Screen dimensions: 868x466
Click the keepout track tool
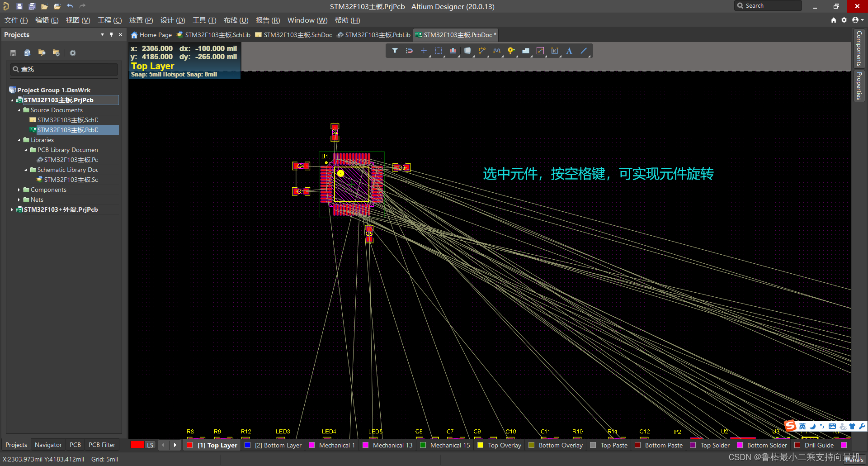540,51
